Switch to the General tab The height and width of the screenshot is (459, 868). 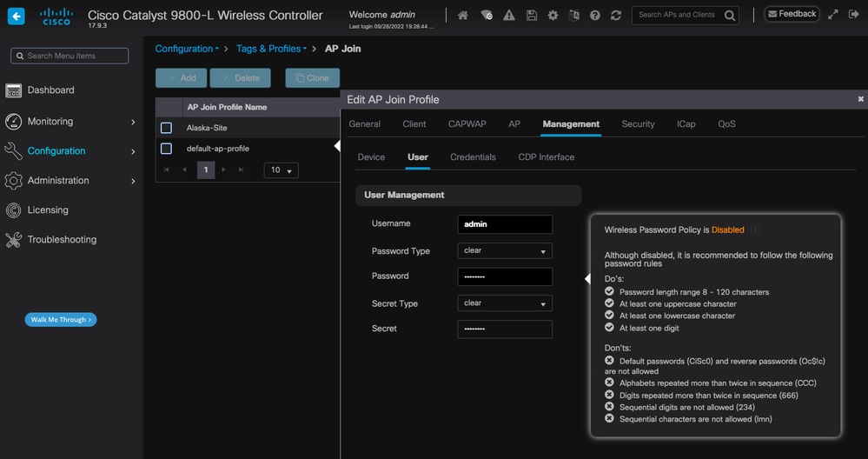[x=364, y=124]
